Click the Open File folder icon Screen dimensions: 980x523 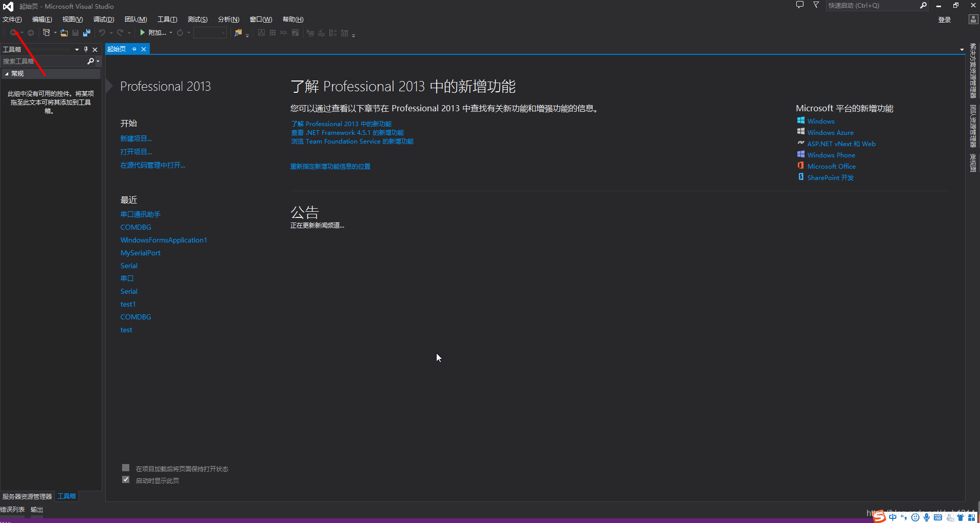tap(64, 33)
